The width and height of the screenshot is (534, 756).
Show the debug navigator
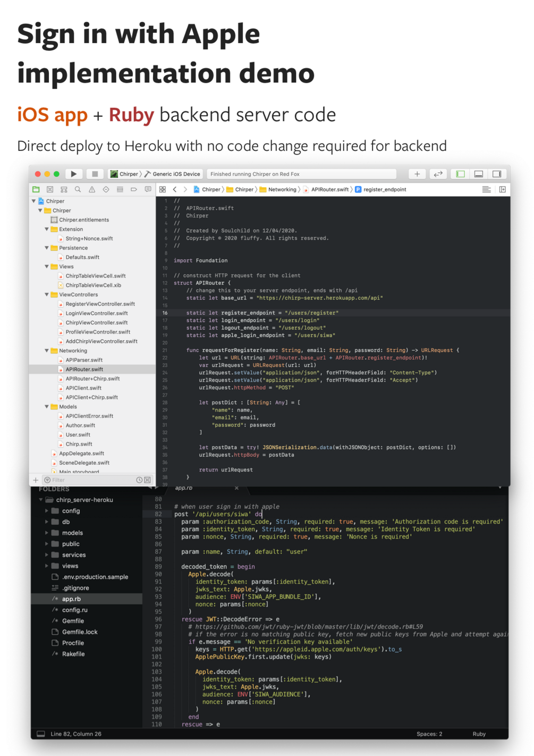pyautogui.click(x=120, y=189)
